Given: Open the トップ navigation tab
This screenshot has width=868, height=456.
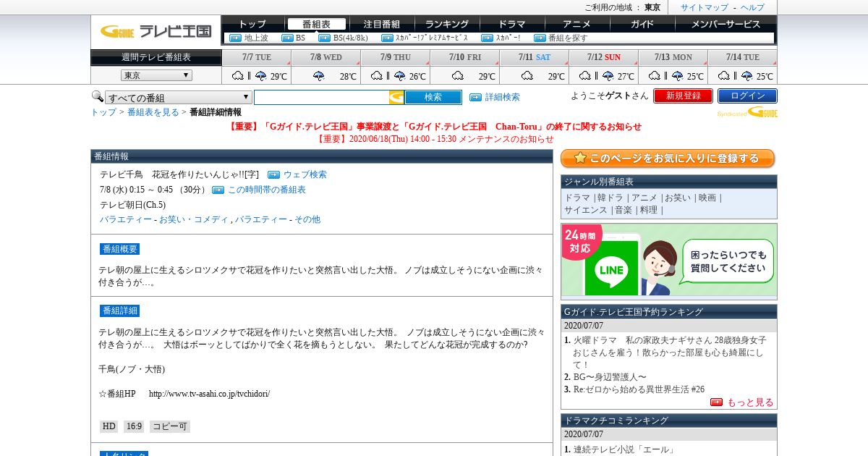Looking at the screenshot, I should point(252,24).
